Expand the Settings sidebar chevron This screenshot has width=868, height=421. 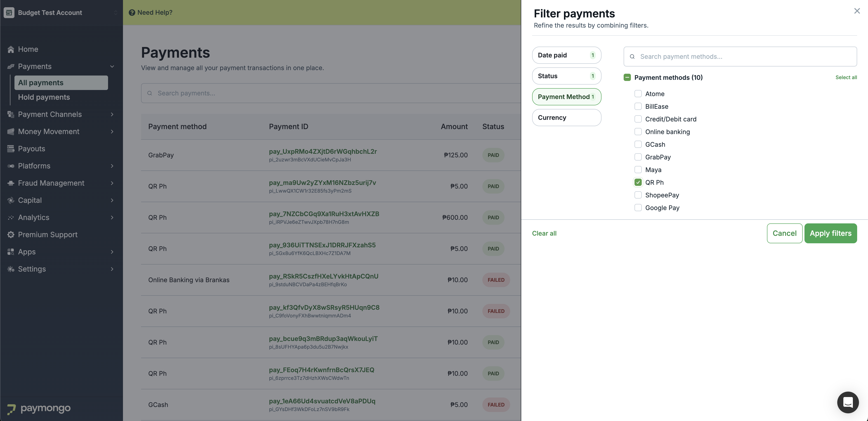click(x=112, y=269)
